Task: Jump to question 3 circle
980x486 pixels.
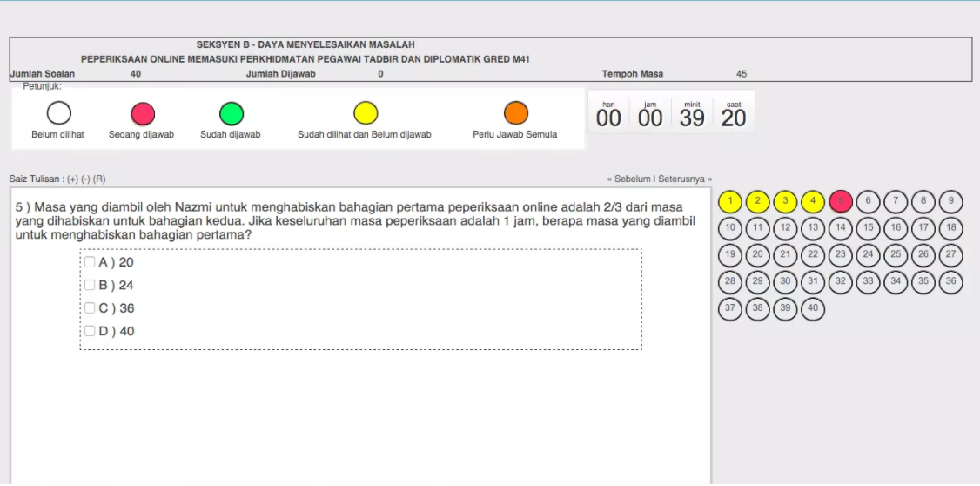Action: (785, 201)
